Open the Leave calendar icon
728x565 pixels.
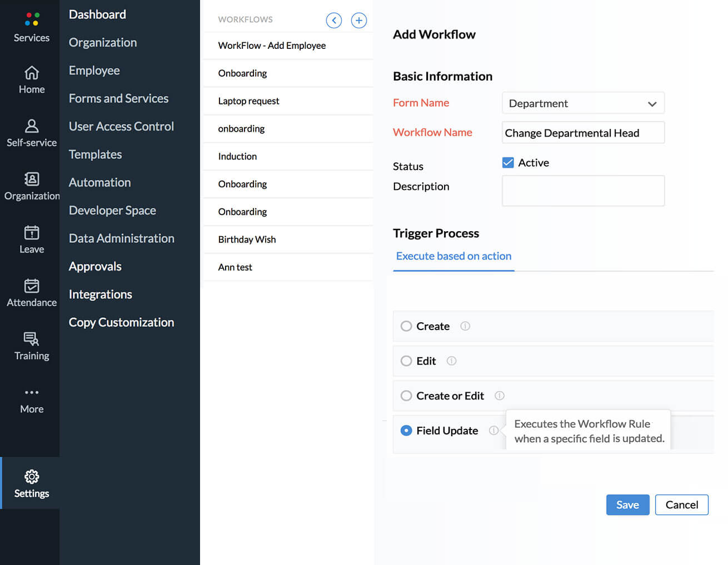point(32,233)
